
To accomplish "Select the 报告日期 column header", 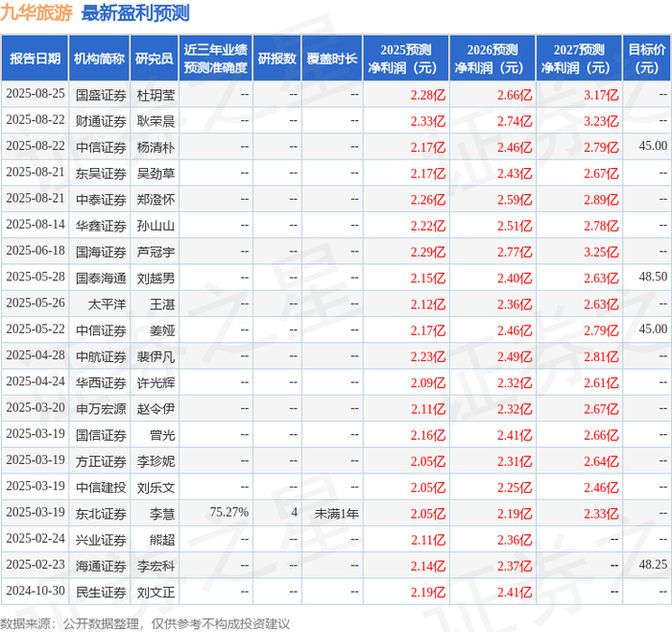I will click(35, 59).
